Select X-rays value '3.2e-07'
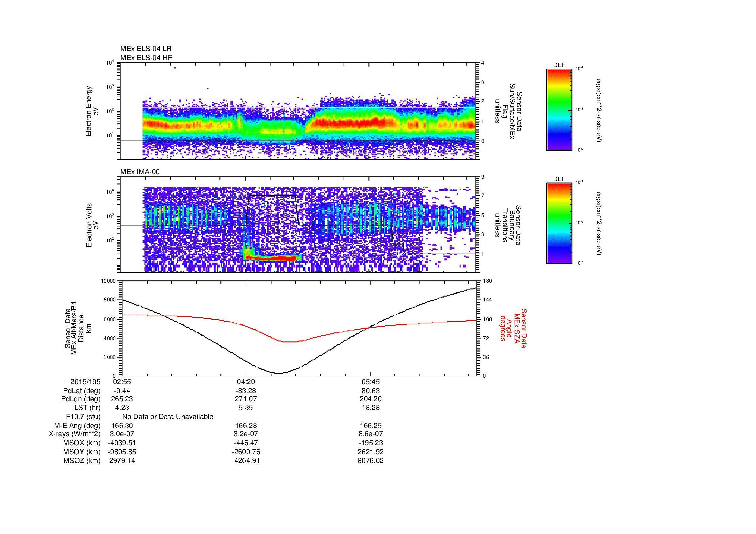The height and width of the screenshot is (534, 756). point(246,434)
